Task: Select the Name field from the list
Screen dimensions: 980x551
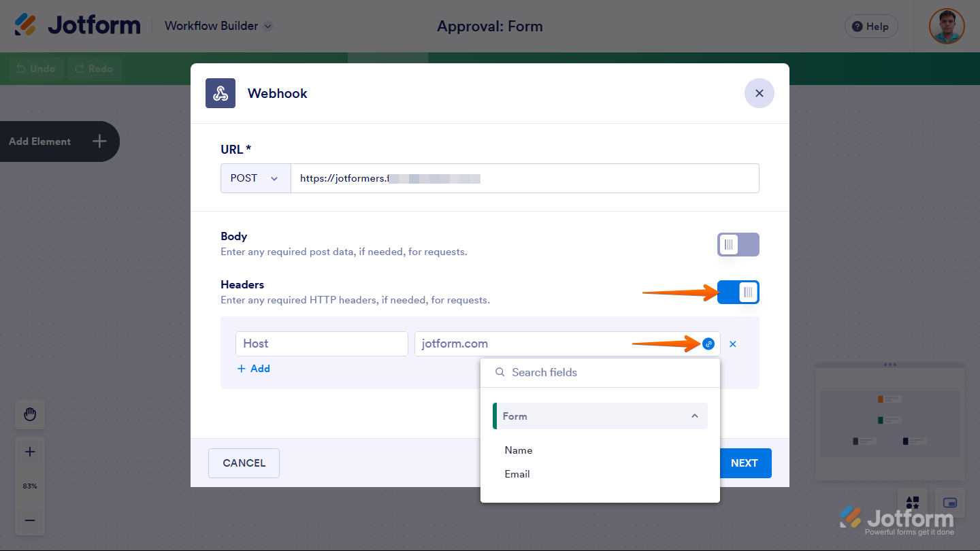Action: coord(519,450)
